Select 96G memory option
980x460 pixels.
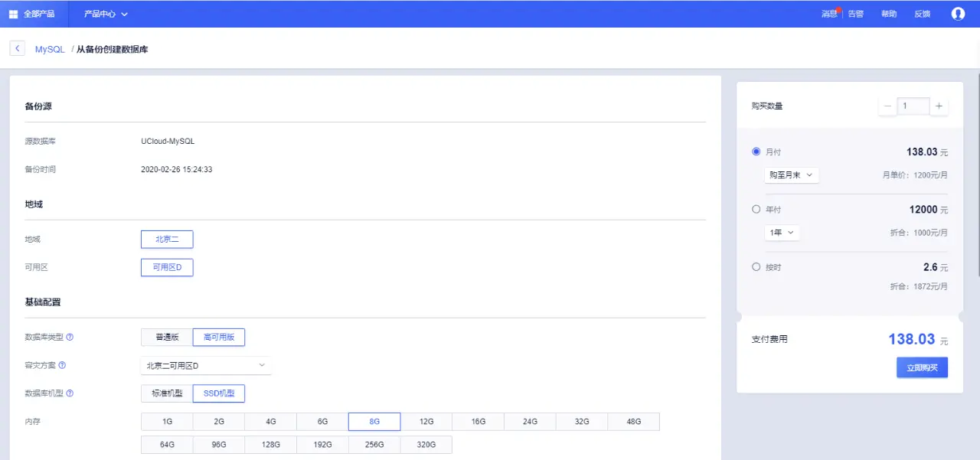(x=219, y=445)
